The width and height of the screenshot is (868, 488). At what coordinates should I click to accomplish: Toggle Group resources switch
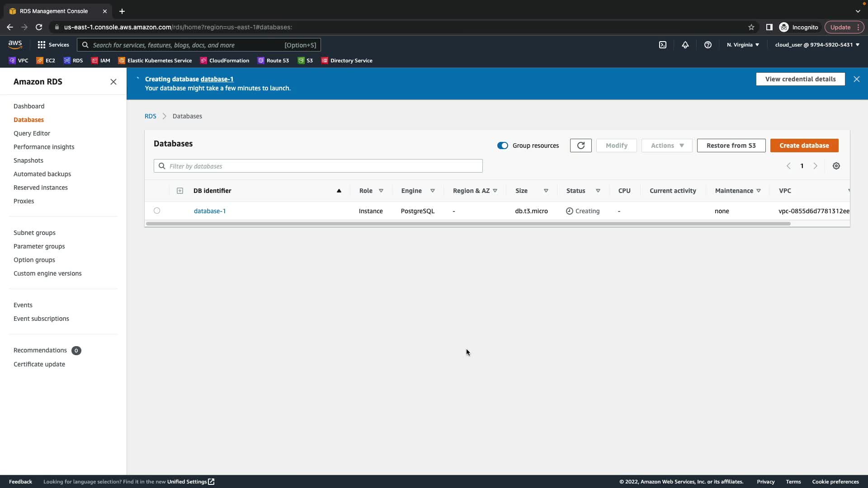pyautogui.click(x=503, y=145)
